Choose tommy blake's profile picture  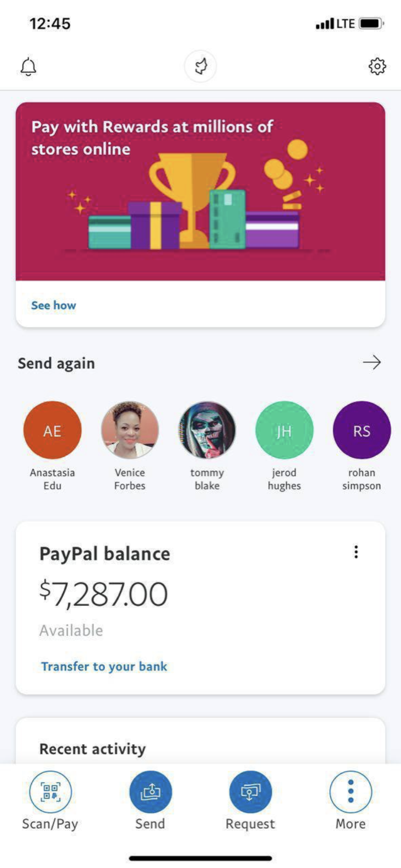(x=207, y=430)
